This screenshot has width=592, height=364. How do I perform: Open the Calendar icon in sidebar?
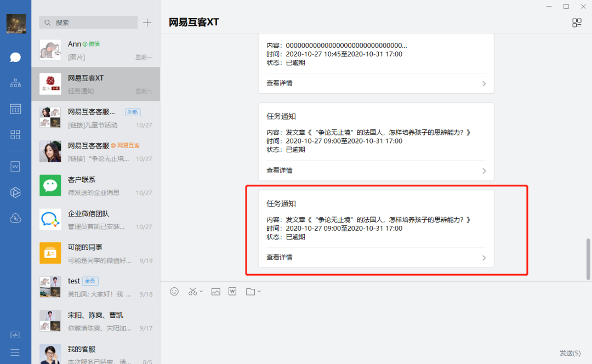pos(15,109)
